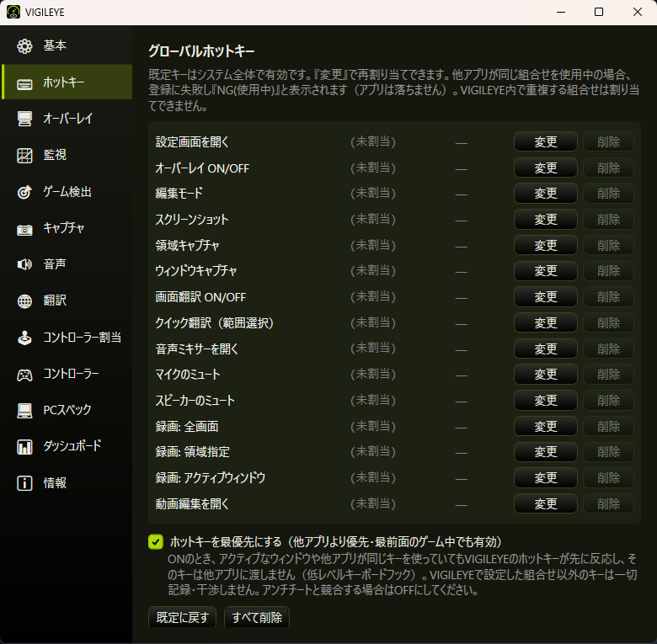This screenshot has width=657, height=644.
Task: Click 変更 for マイクのミュート
Action: pyautogui.click(x=546, y=375)
